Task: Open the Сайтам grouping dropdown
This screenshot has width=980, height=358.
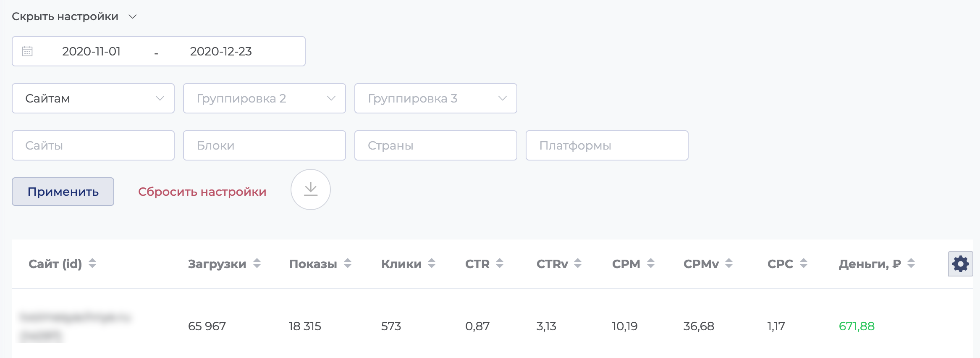Action: pos(93,98)
